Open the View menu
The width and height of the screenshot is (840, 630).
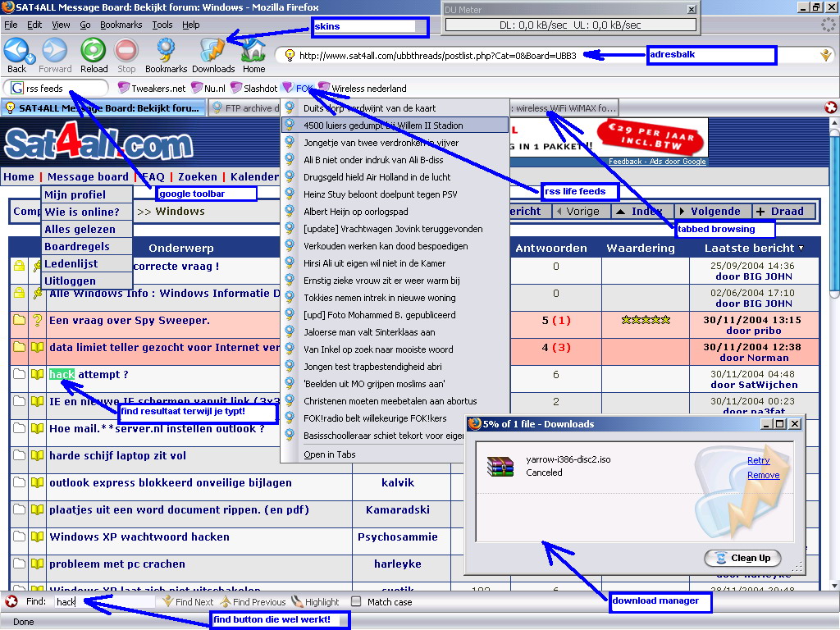[x=61, y=25]
